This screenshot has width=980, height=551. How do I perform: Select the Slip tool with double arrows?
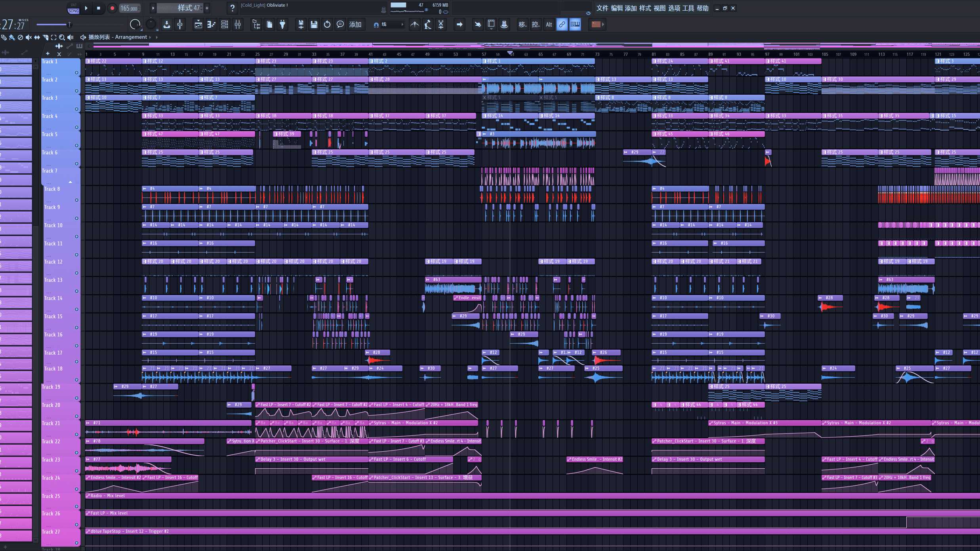(x=37, y=37)
